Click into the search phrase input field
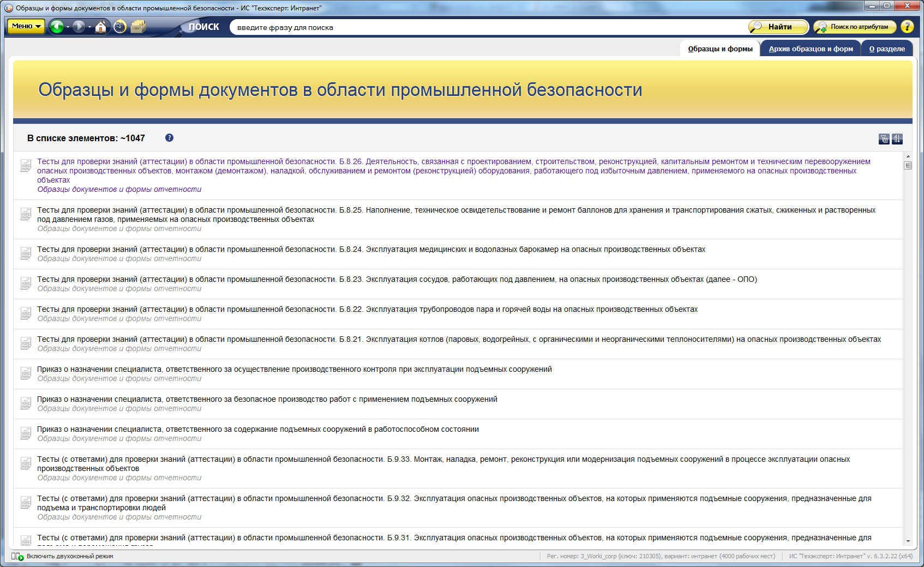Image resolution: width=924 pixels, height=567 pixels. [485, 27]
